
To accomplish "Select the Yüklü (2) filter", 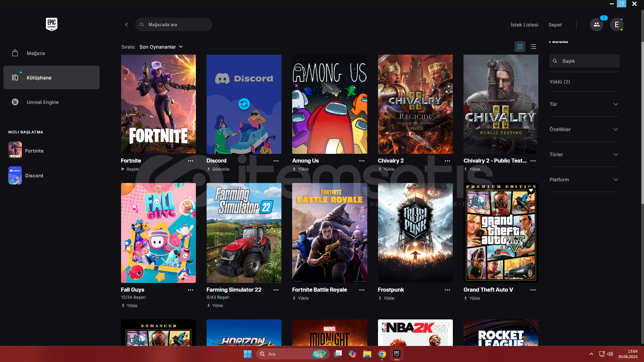I will coord(559,82).
